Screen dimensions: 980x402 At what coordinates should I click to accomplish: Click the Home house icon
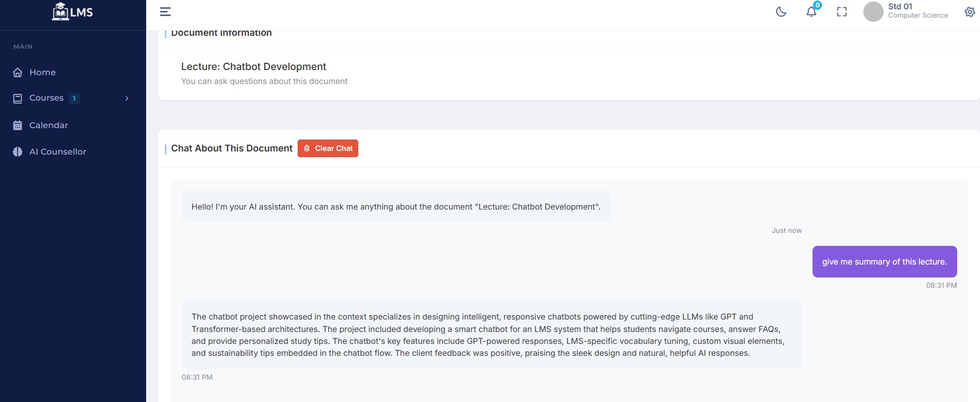[18, 72]
